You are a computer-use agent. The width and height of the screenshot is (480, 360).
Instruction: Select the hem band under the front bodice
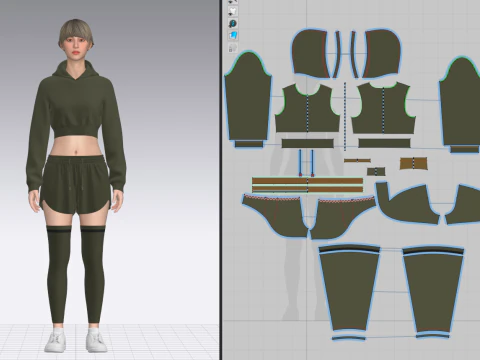(307, 143)
